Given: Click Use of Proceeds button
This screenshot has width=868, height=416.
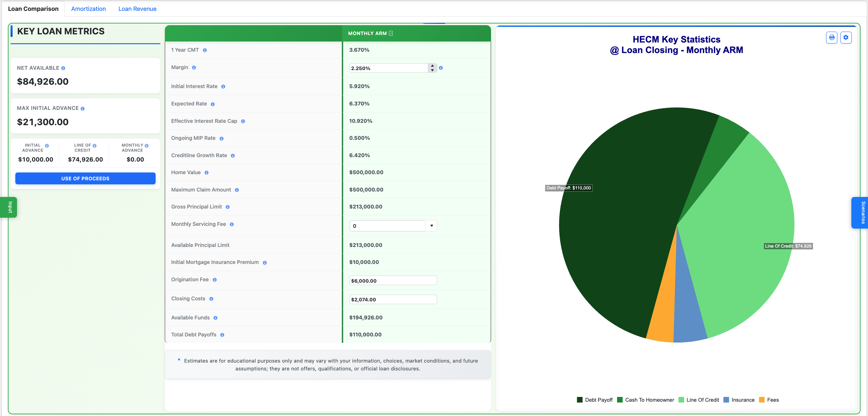Looking at the screenshot, I should coord(85,179).
